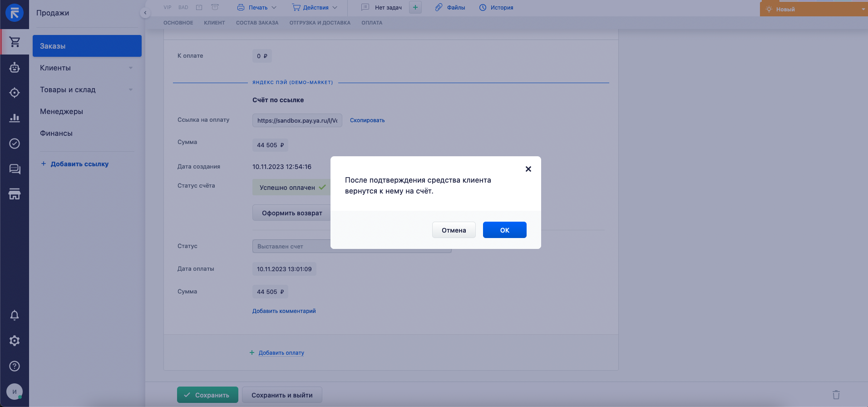The height and width of the screenshot is (407, 868).
Task: Click the date 10.11.2023 12:54:16
Action: 282,167
